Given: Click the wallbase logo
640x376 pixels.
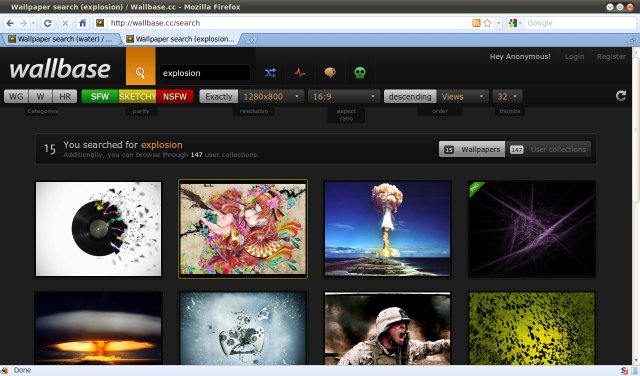Looking at the screenshot, I should (x=60, y=69).
